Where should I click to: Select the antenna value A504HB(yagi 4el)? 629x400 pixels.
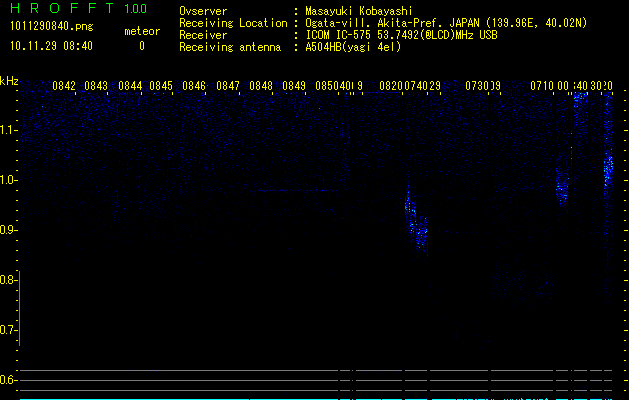click(353, 47)
